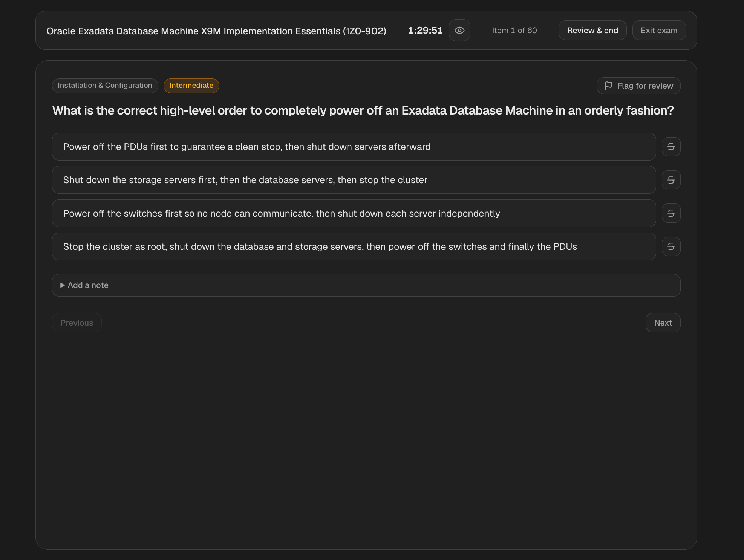Click the flag icon for review
Screen dimensions: 744x560
(608, 86)
